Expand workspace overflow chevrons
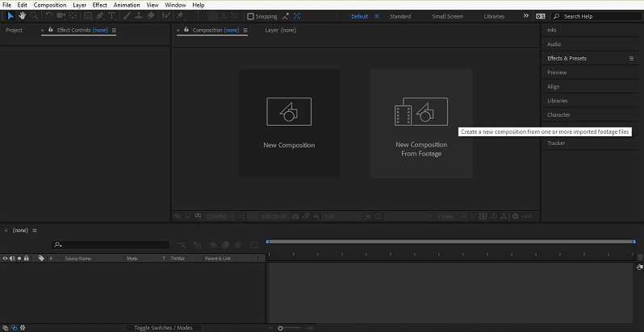Screen dimensions: 644x332 (x=526, y=15)
